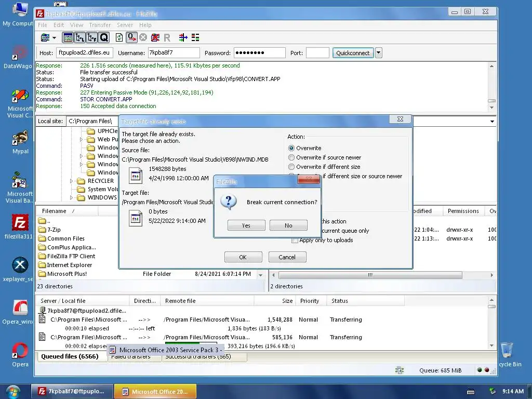Select Overwrite if source newer
The width and height of the screenshot is (532, 399).
pos(291,157)
